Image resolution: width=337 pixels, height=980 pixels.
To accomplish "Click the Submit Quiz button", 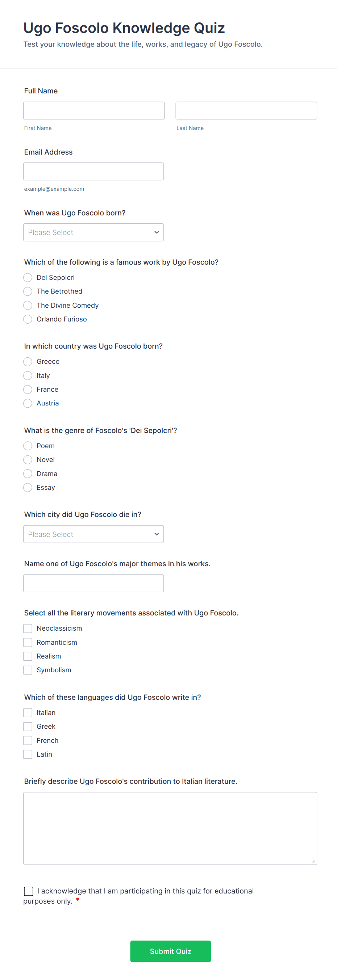I will pyautogui.click(x=170, y=951).
